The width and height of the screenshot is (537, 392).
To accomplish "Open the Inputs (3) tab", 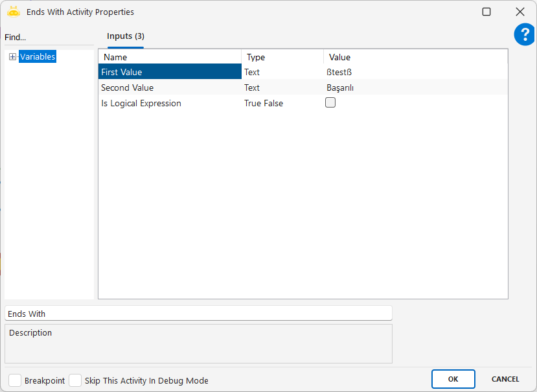I will pyautogui.click(x=126, y=36).
